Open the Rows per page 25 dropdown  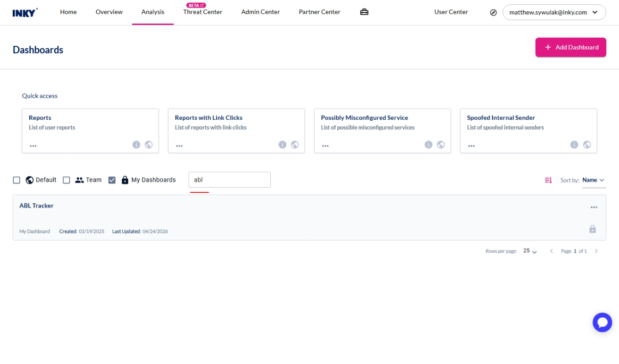[x=530, y=251]
